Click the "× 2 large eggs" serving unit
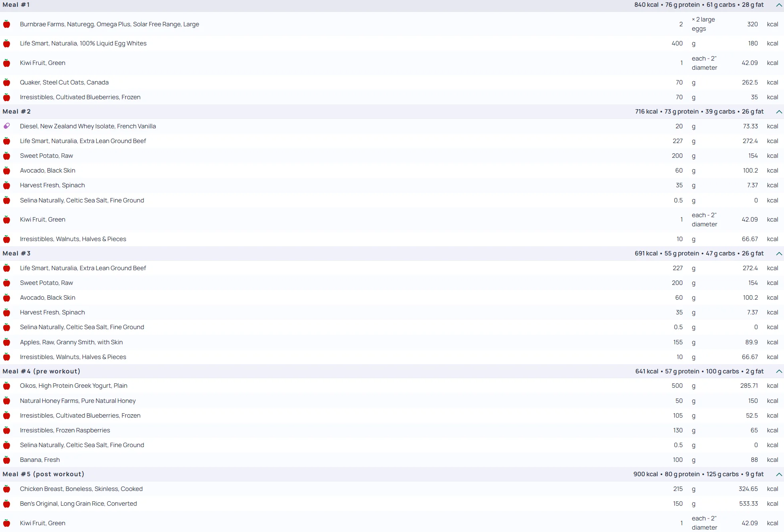The height and width of the screenshot is (532, 784). pyautogui.click(x=703, y=24)
